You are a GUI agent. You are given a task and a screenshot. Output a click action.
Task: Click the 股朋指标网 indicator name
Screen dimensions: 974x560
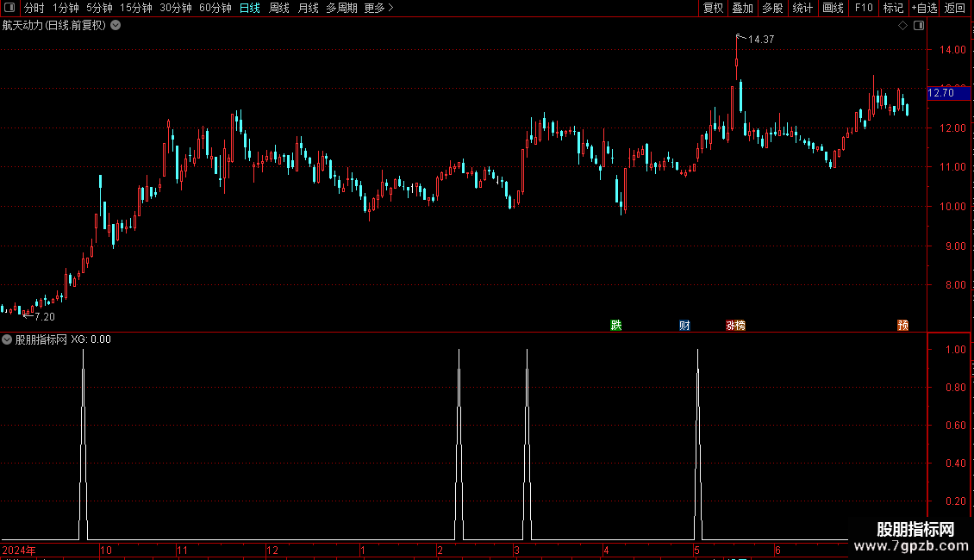pyautogui.click(x=41, y=339)
